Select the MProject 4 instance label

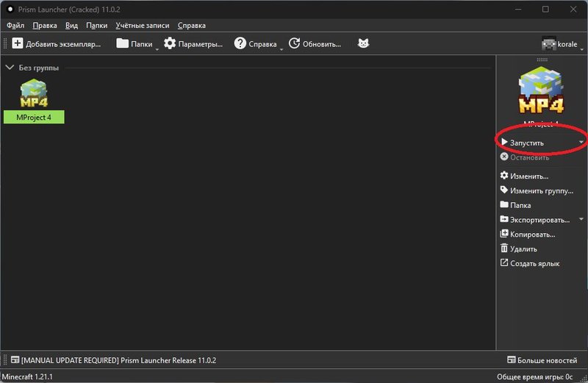pyautogui.click(x=34, y=117)
